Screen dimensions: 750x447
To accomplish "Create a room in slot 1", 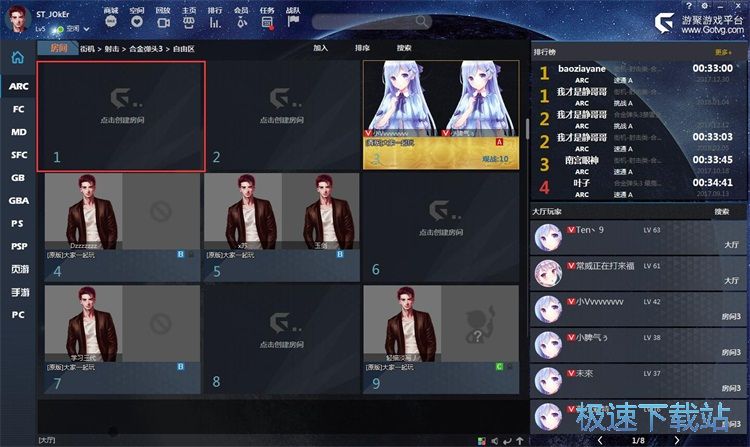I will pyautogui.click(x=121, y=116).
